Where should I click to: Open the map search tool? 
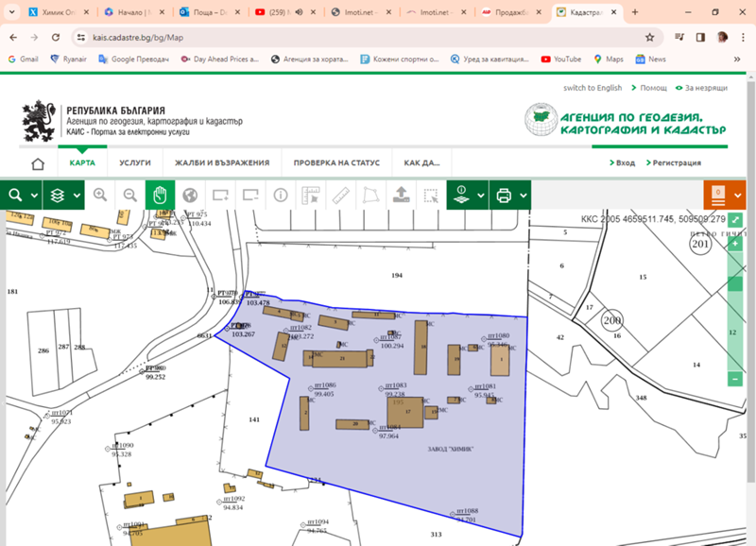point(13,196)
